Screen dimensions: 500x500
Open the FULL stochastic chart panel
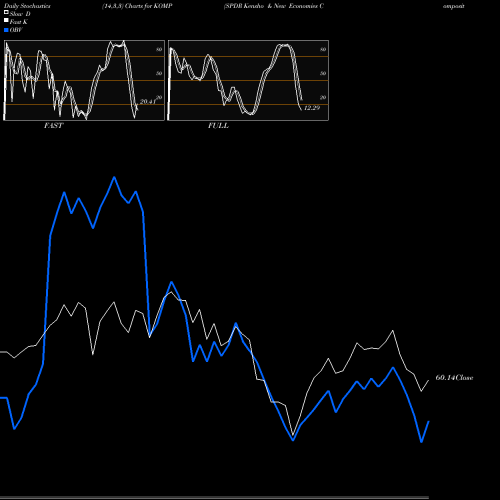click(248, 80)
